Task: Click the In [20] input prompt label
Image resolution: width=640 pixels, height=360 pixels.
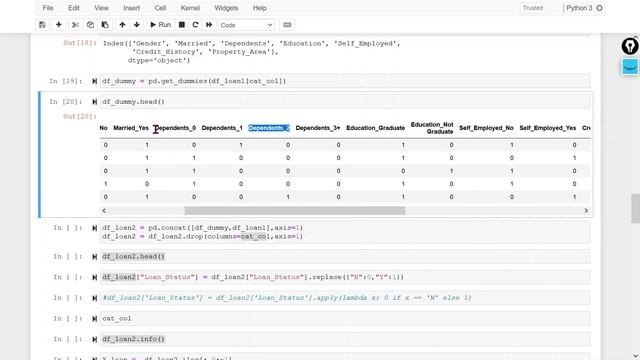Action: click(x=66, y=102)
